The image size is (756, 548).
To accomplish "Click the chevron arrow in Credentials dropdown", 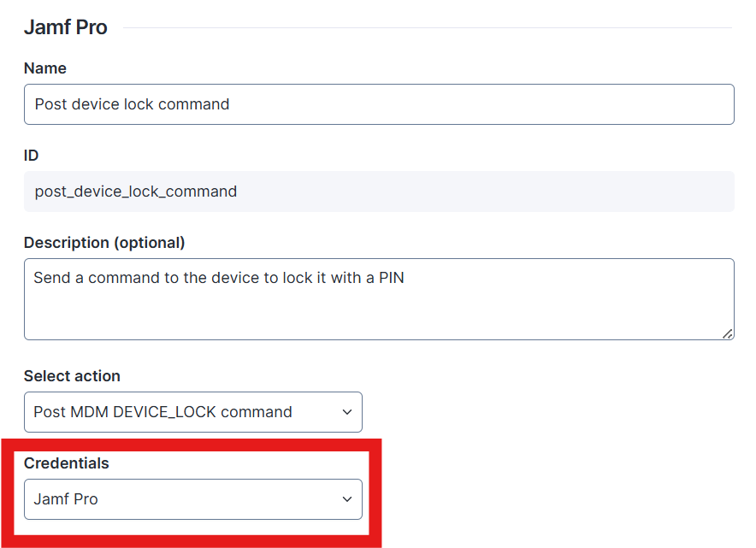I will tap(347, 499).
